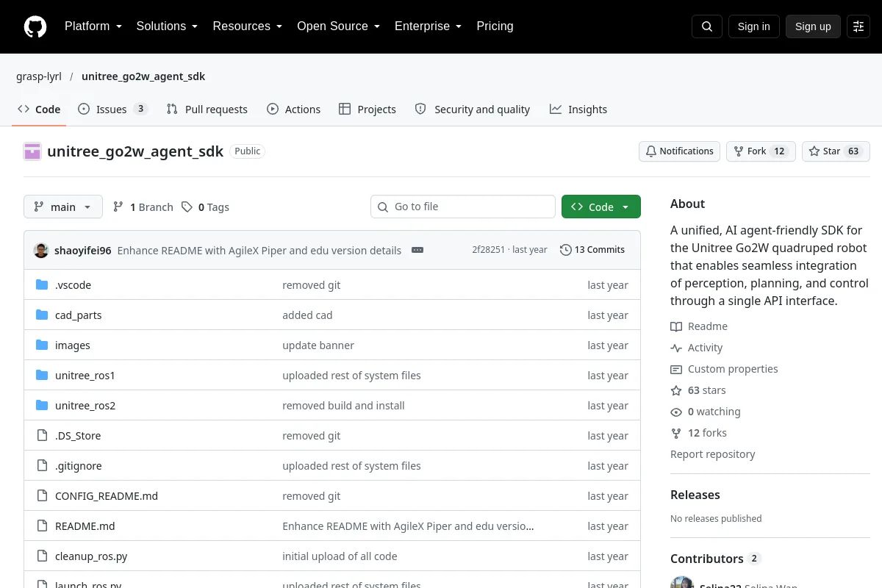Open "removed build and install" commit message
This screenshot has height=588, width=882.
pyautogui.click(x=343, y=406)
